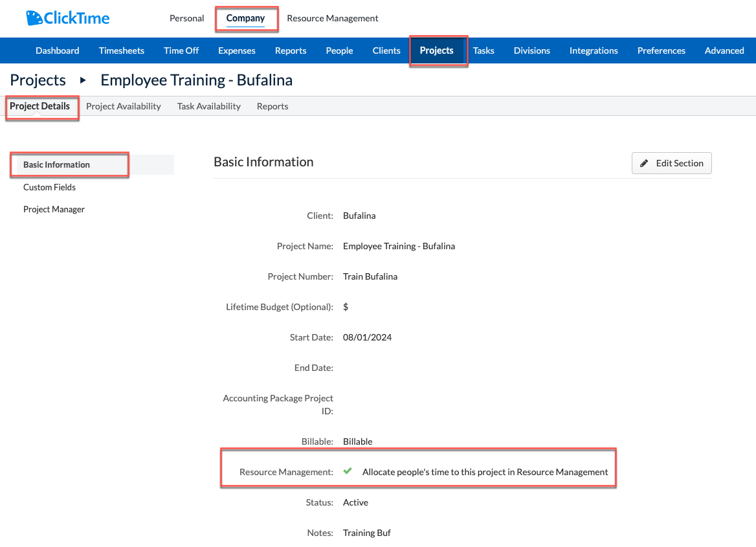Viewport: 756px width, 547px height.
Task: Switch to the Company section
Action: tap(245, 18)
